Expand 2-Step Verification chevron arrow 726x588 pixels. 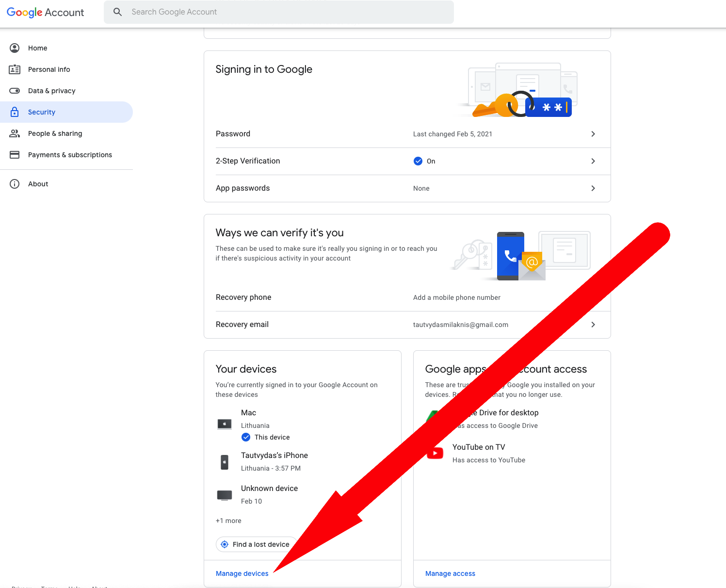tap(593, 161)
